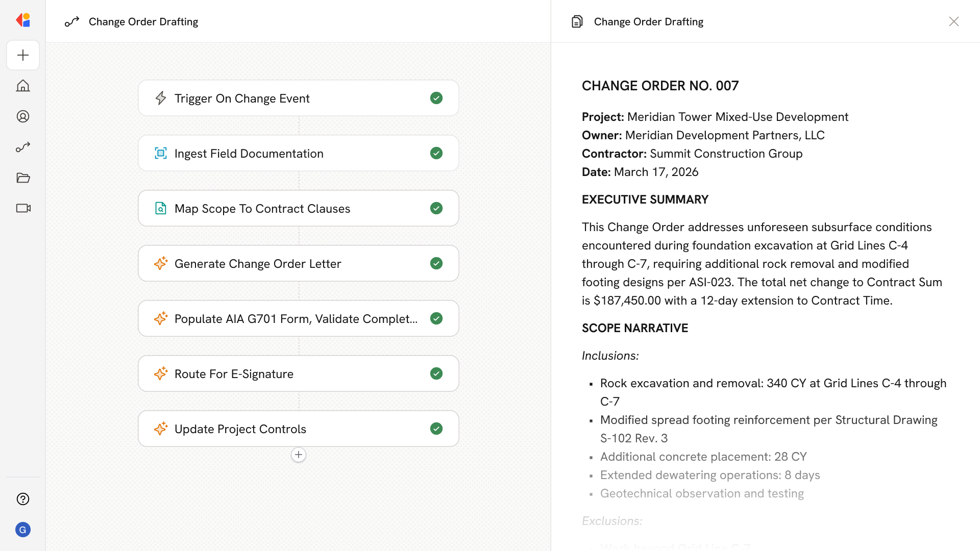Expand the Map Scope To Contract Clauses step

[262, 208]
